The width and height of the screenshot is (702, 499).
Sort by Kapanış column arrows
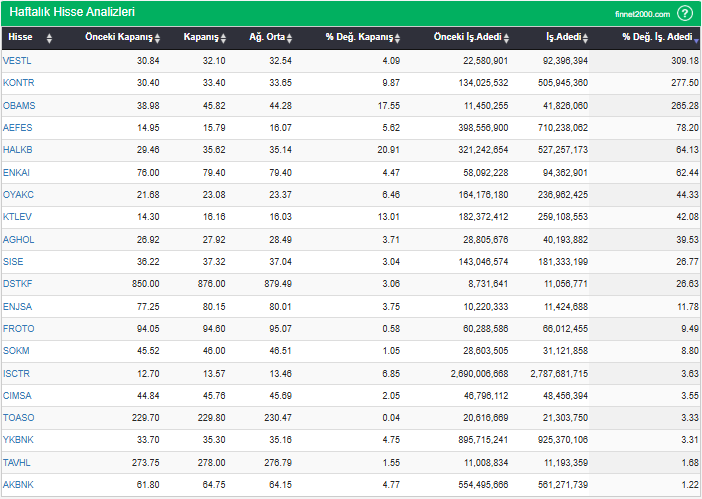tap(224, 38)
